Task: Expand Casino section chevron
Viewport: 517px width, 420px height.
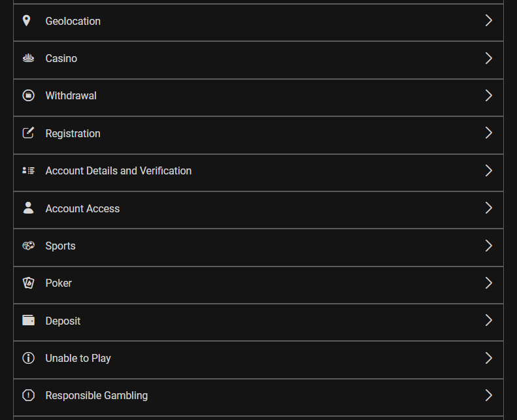Action: tap(489, 58)
